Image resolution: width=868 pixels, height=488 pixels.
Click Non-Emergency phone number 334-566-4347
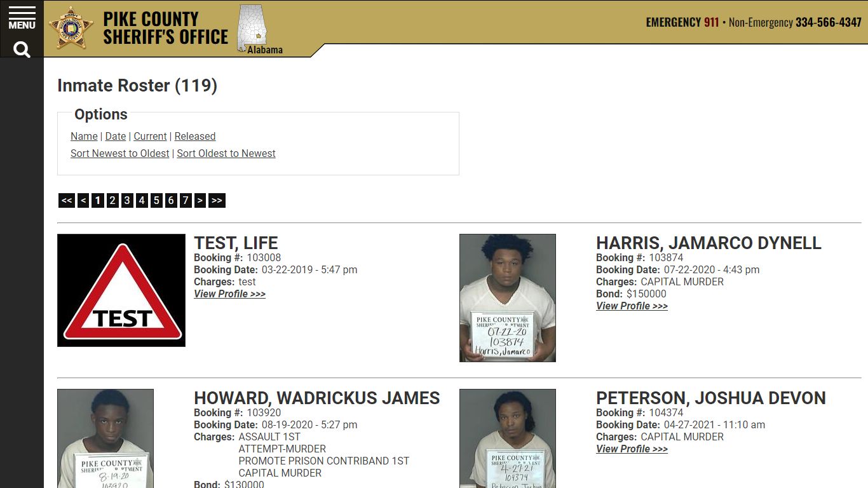[828, 22]
